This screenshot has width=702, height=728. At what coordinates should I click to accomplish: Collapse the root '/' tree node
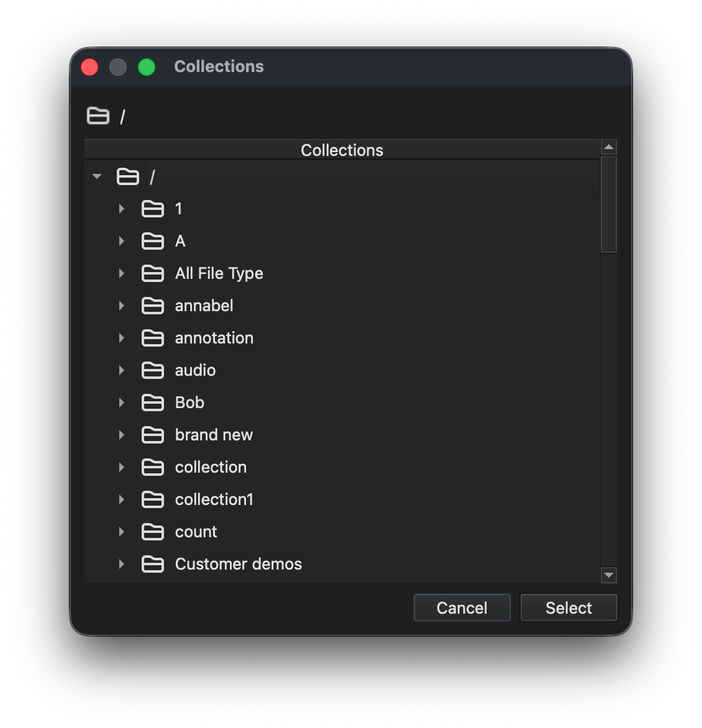97,176
